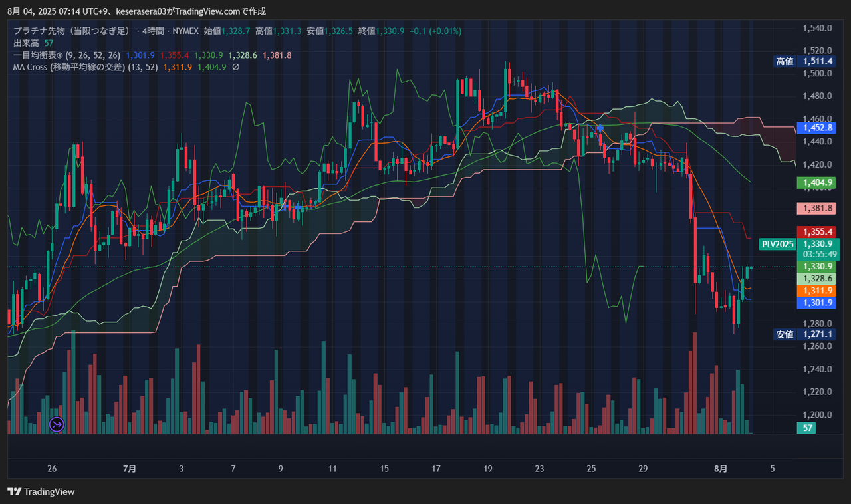Click the red 1,355.4 price axis tag

[x=817, y=231]
